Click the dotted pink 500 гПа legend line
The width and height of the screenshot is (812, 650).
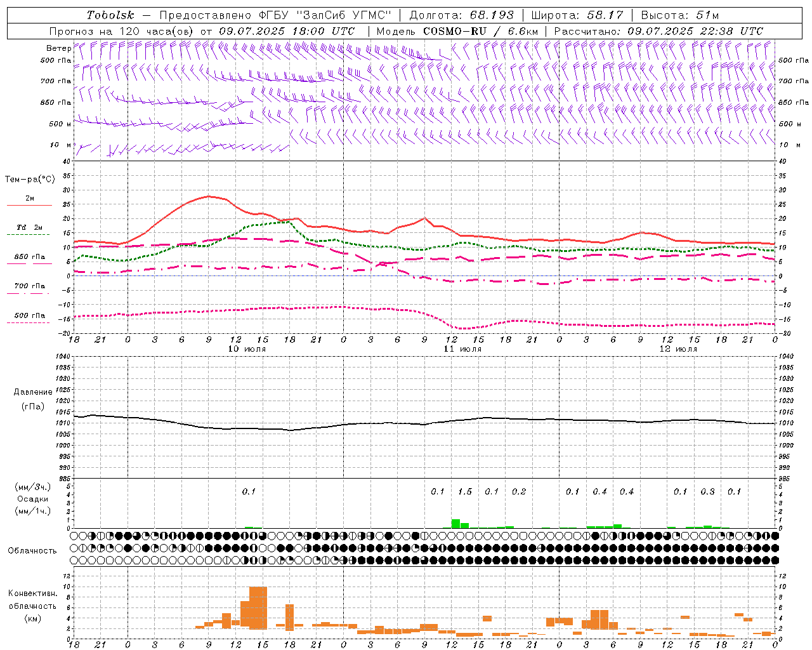28,322
